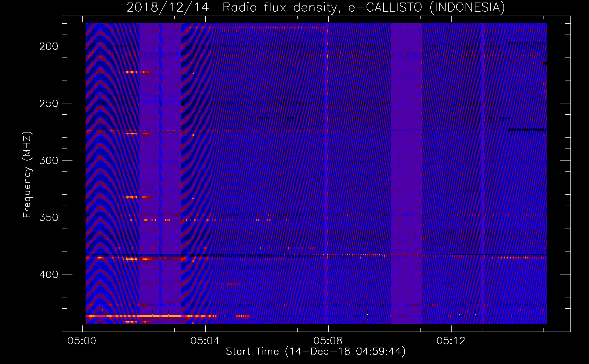Click the plot title "Radio flux density, e-CALLISTO (INDONESIA)"
589x364 pixels.
coord(364,7)
